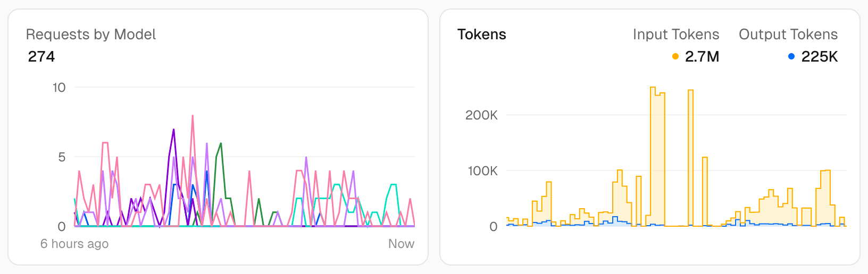Click the teal plateau near the chart's right end
868x274 pixels.
coord(393,185)
